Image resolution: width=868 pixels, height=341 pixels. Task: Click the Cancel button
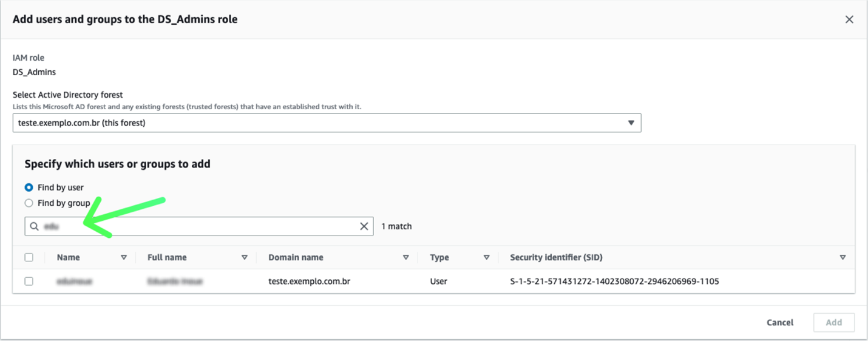(780, 322)
